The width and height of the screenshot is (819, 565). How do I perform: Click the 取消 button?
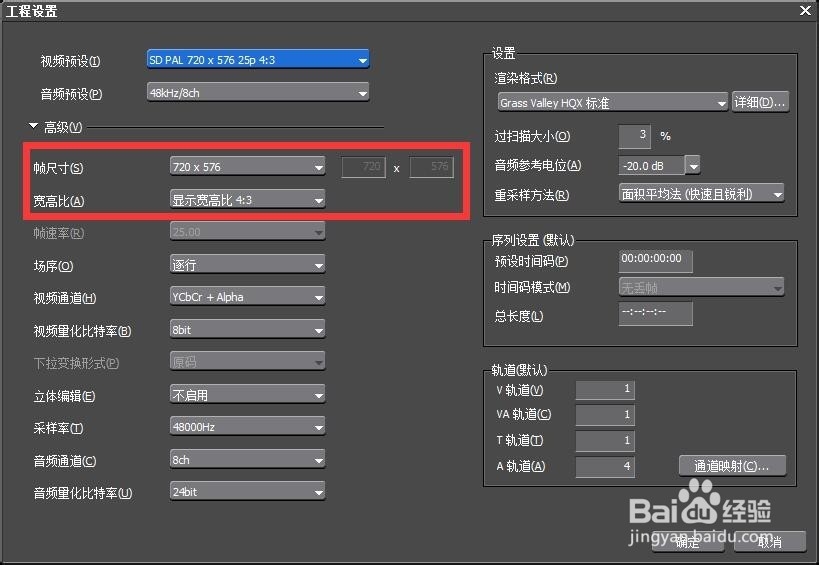(769, 542)
